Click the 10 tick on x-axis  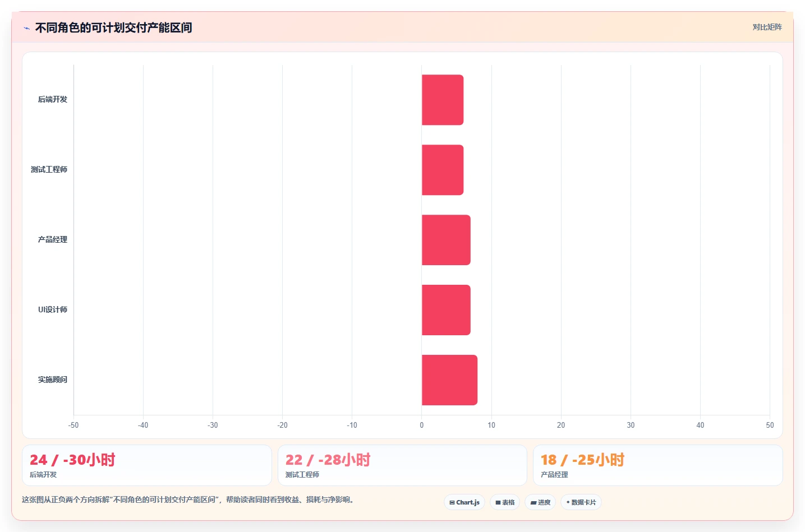point(491,425)
